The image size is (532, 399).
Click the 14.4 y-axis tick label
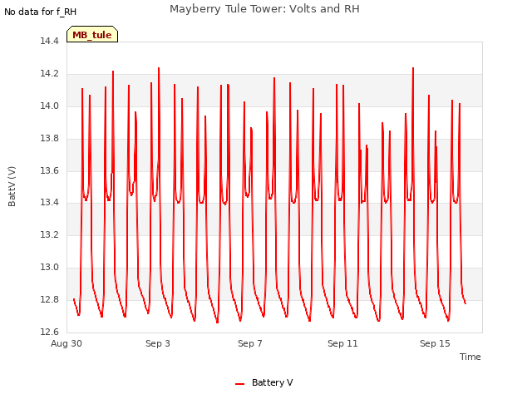50,41
